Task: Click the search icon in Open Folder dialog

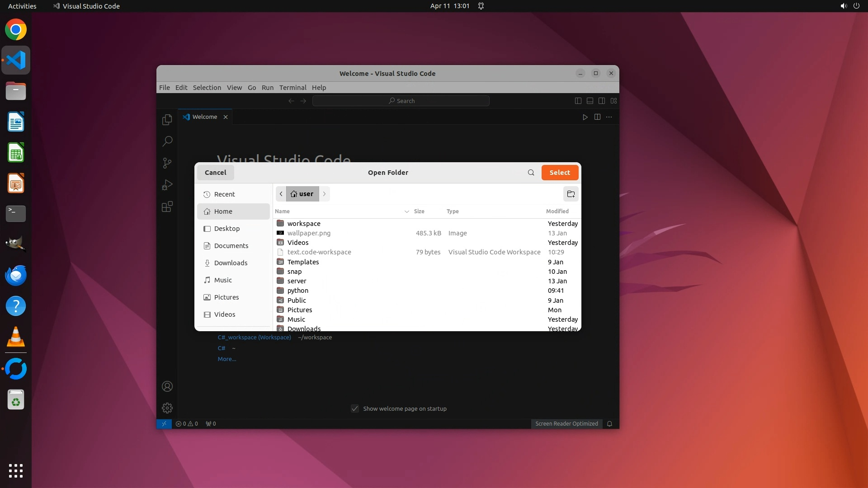Action: (531, 173)
